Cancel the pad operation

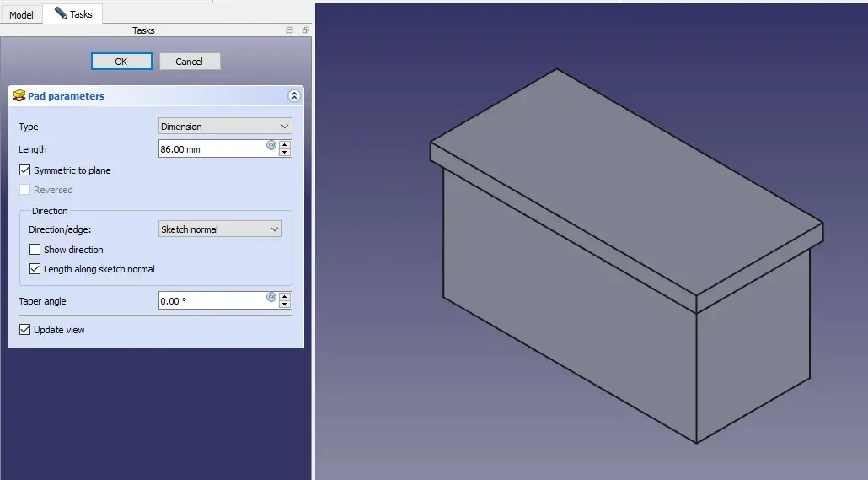tap(190, 62)
